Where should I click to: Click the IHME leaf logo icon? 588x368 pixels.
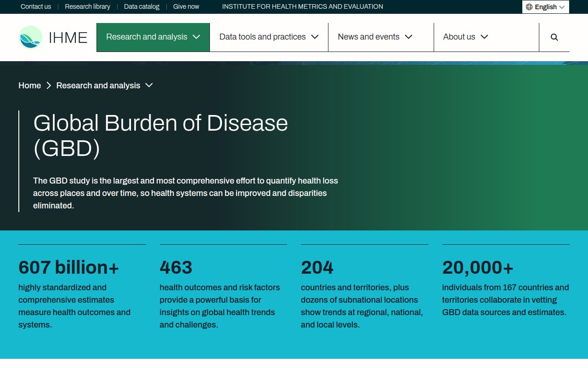(30, 37)
